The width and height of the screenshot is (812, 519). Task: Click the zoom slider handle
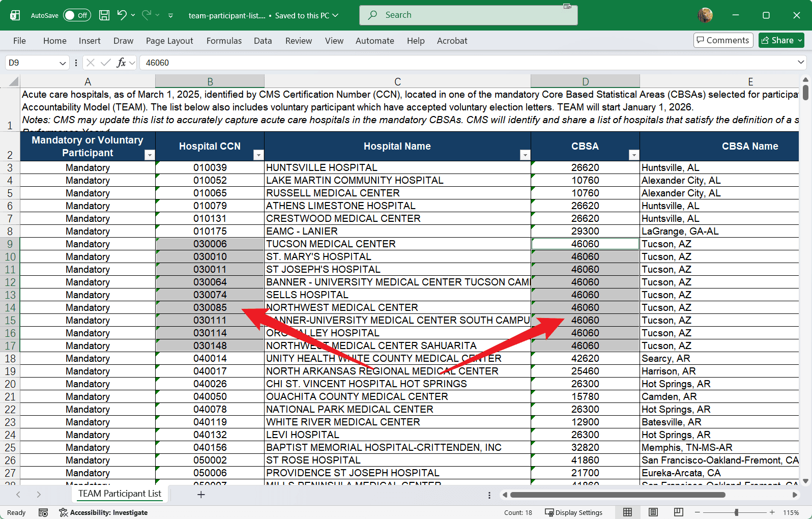coord(736,512)
